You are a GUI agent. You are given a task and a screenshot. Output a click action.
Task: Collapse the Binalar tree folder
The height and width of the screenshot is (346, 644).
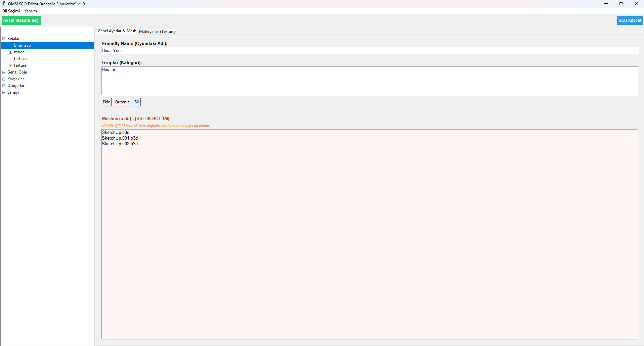(x=4, y=39)
